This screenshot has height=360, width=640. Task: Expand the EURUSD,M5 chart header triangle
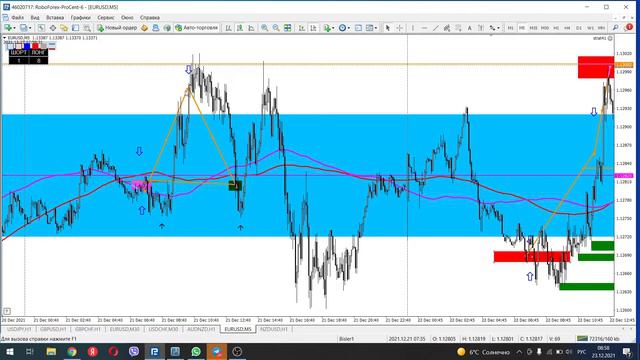click(x=4, y=38)
